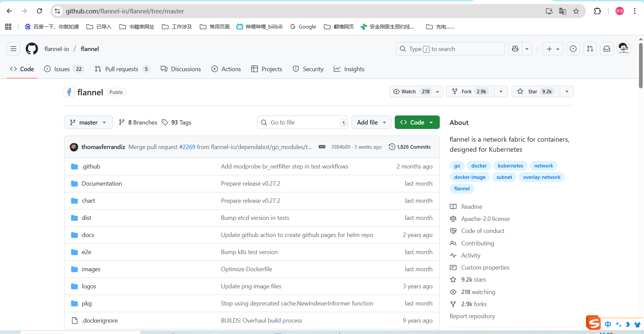Click the flannel-io organization link

coord(57,49)
